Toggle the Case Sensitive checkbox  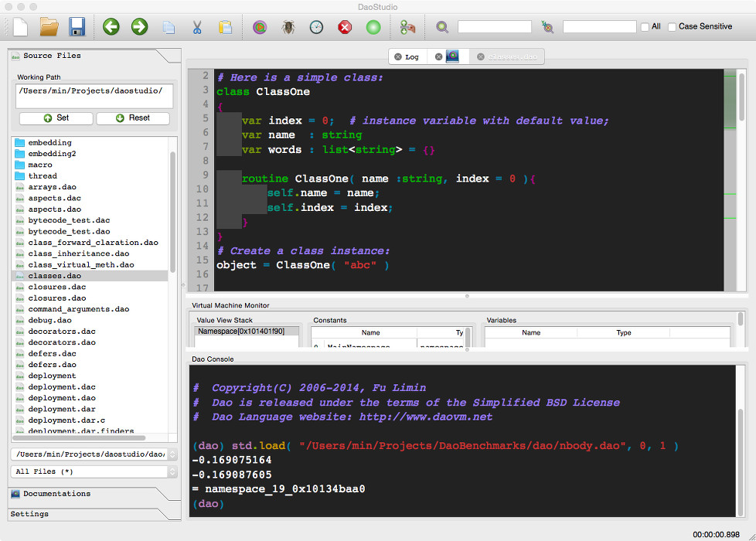click(x=672, y=27)
